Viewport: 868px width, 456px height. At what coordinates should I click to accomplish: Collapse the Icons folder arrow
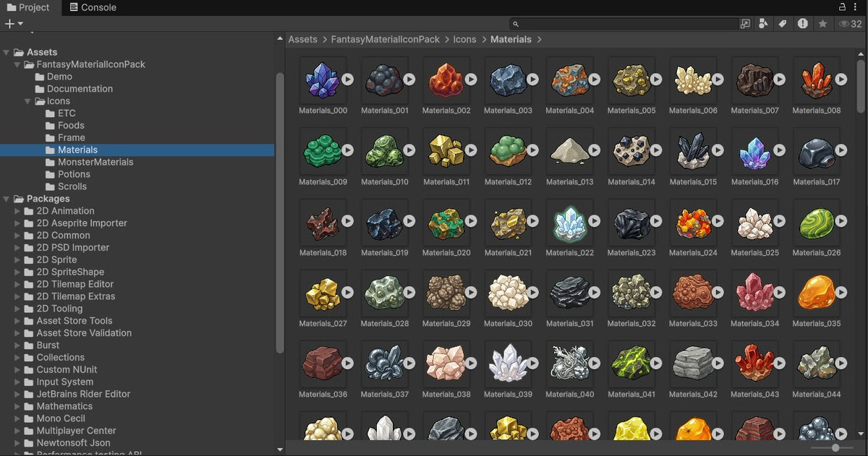tap(27, 101)
